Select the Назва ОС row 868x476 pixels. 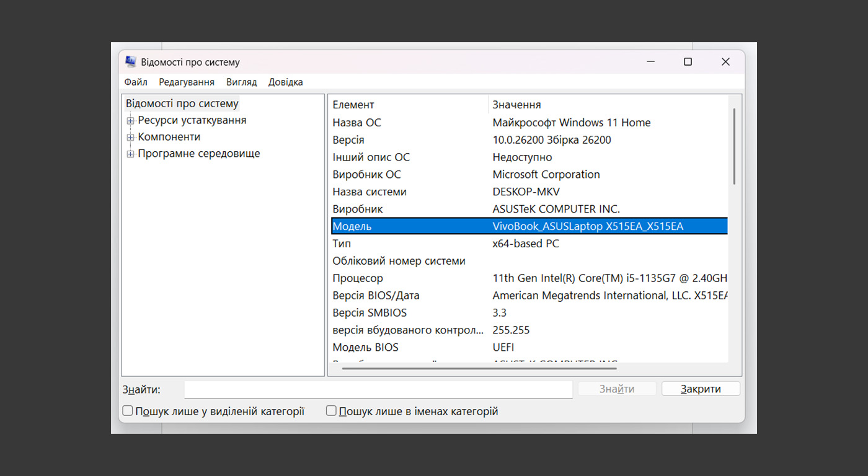coord(528,123)
